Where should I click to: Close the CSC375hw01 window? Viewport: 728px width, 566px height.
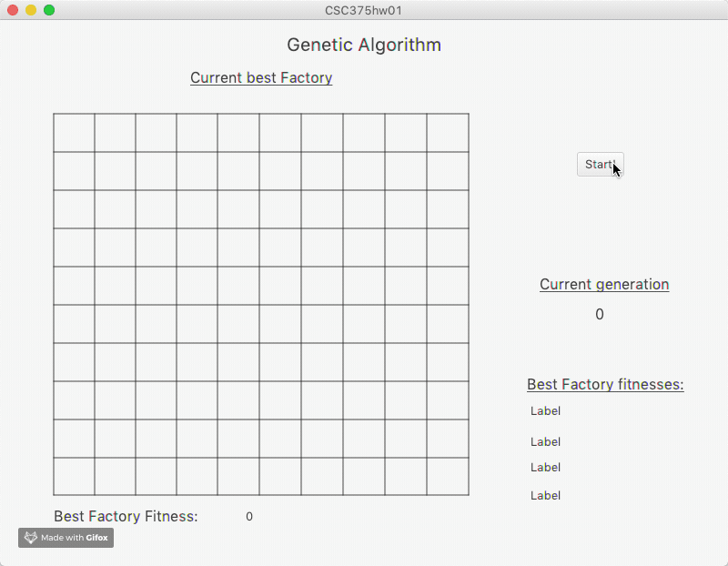pyautogui.click(x=13, y=10)
